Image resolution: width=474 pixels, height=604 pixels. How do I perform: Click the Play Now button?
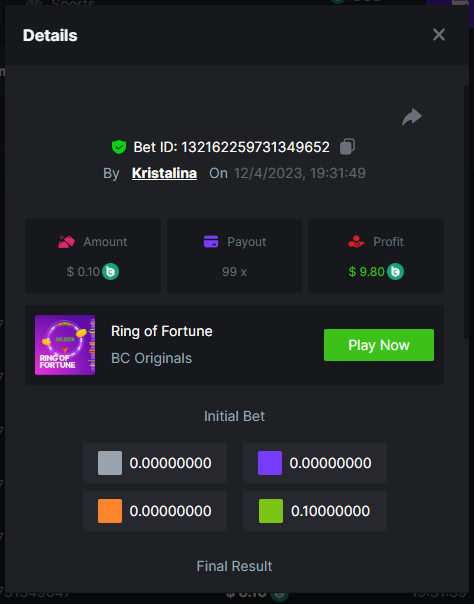pos(379,345)
